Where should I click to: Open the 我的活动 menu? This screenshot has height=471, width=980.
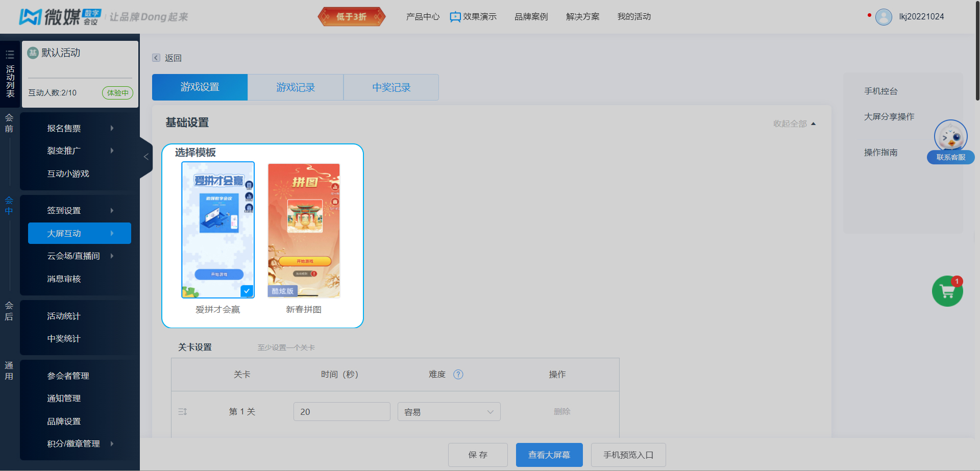634,17
